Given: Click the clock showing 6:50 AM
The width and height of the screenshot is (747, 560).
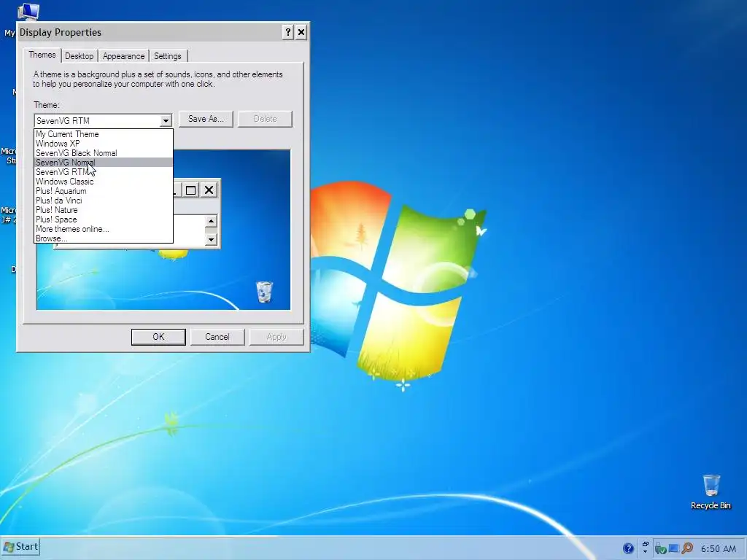Looking at the screenshot, I should (719, 548).
